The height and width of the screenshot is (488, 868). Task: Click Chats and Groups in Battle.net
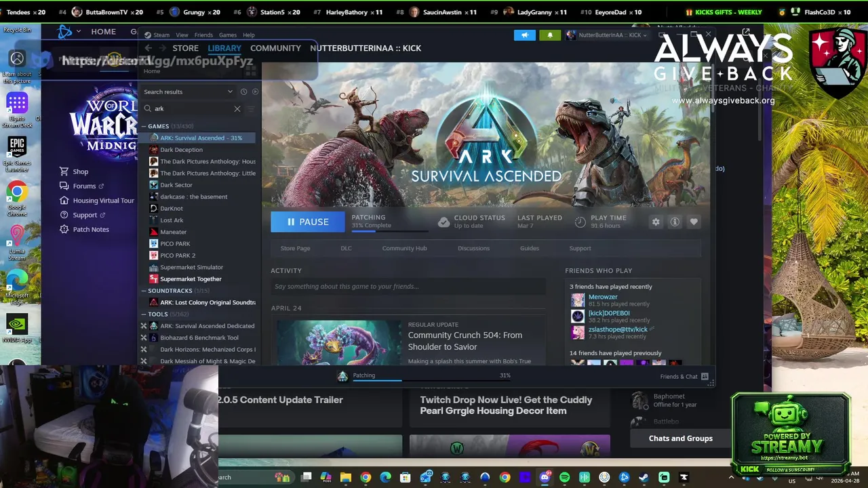click(681, 439)
